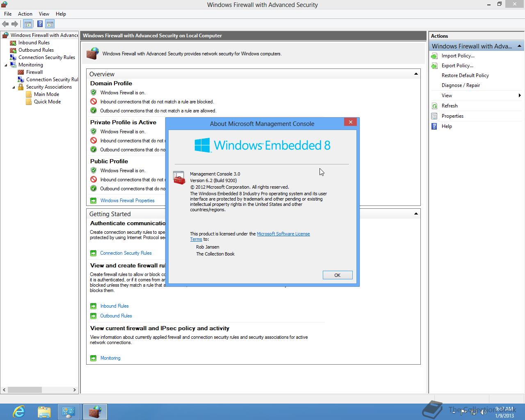Open the File menu
The image size is (525, 420).
tap(8, 14)
